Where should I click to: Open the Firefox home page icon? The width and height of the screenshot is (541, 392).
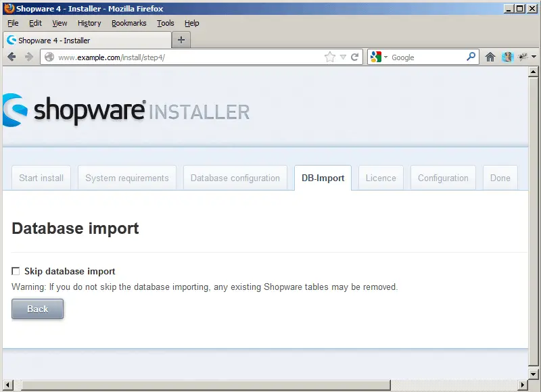(x=490, y=57)
